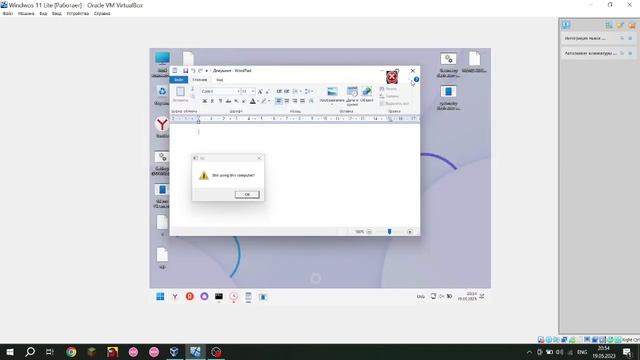Click in the WordPad document area
This screenshot has width=640, height=360.
(x=294, y=176)
